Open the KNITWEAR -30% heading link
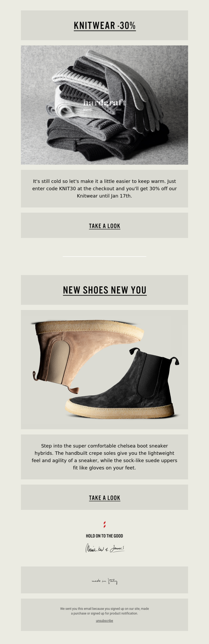Viewport: 209px width, 644px height. pyautogui.click(x=105, y=25)
